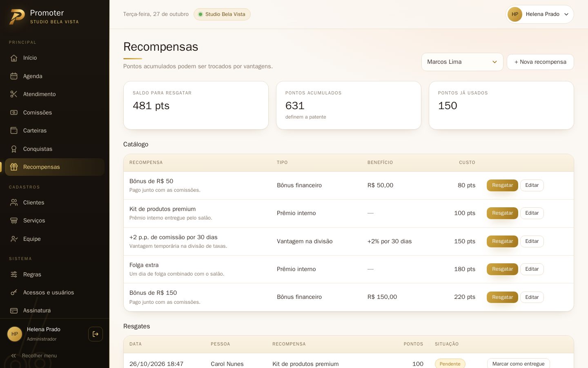Mark Carol Nunes redemption as entregue

coord(518,364)
